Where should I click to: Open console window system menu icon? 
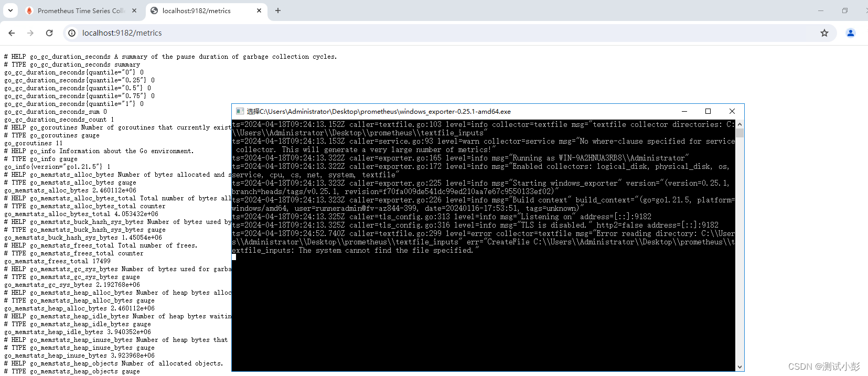240,111
